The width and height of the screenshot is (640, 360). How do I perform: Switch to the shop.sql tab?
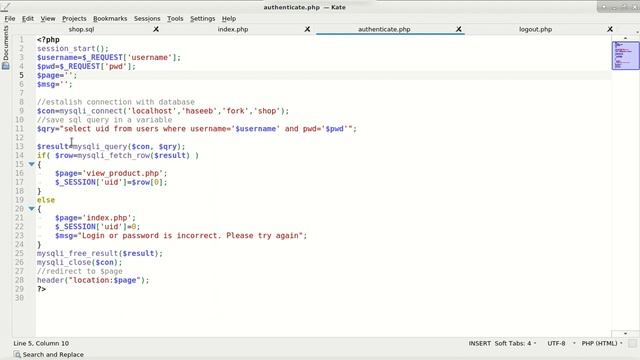pos(81,29)
